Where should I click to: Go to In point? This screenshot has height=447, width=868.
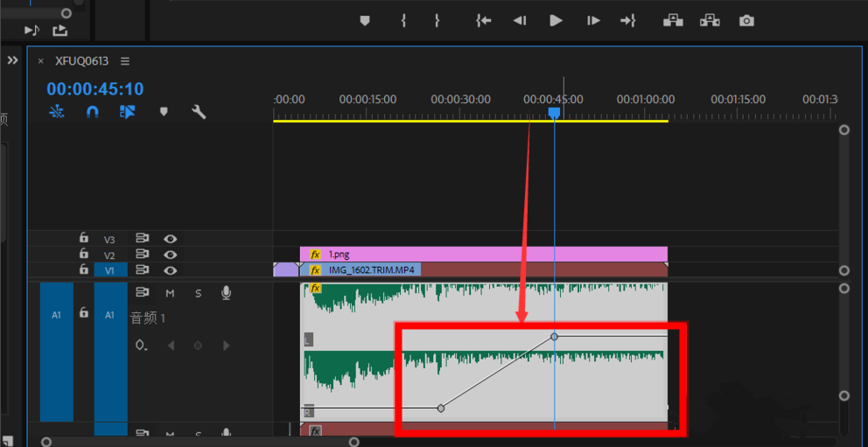pos(483,21)
